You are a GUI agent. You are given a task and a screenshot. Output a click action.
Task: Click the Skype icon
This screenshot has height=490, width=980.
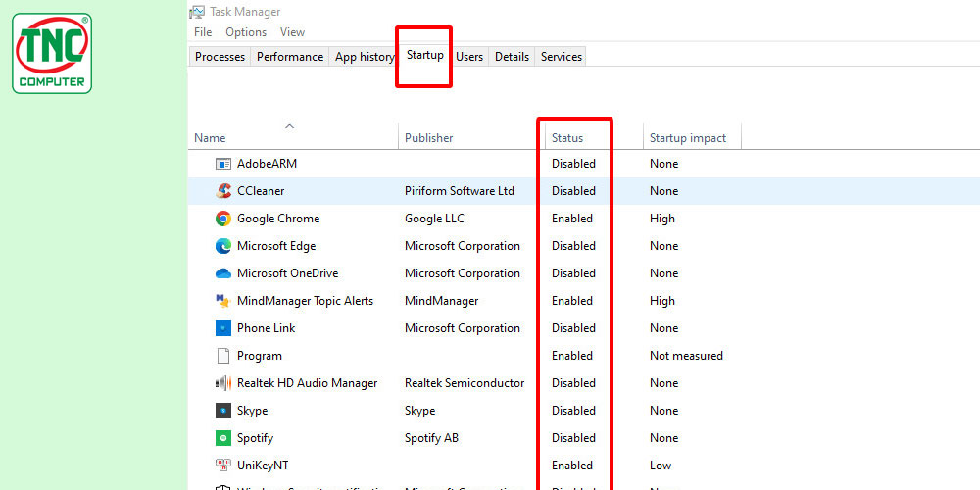pos(223,411)
